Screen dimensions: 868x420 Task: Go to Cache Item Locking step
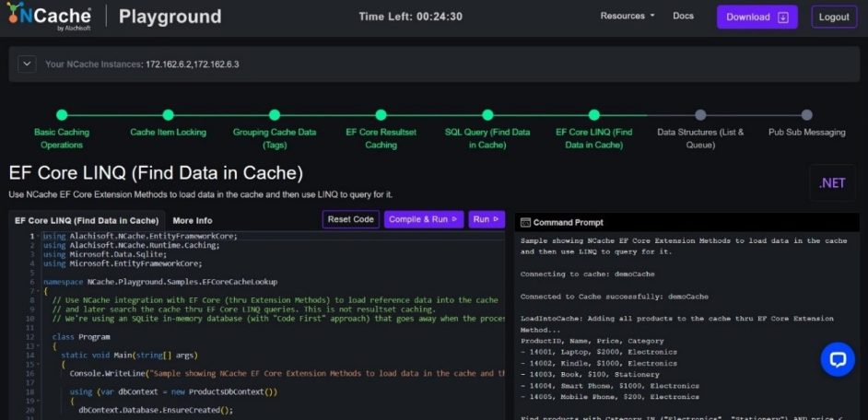(169, 114)
